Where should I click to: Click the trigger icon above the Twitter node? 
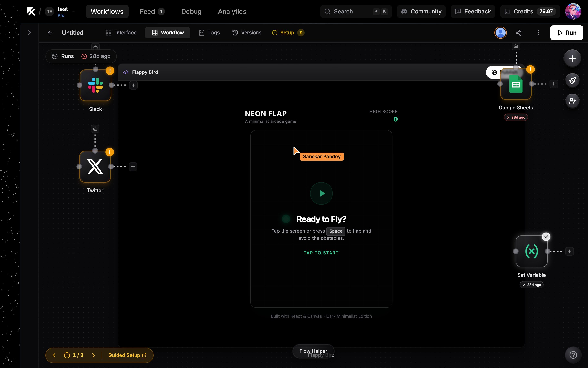[x=95, y=129]
